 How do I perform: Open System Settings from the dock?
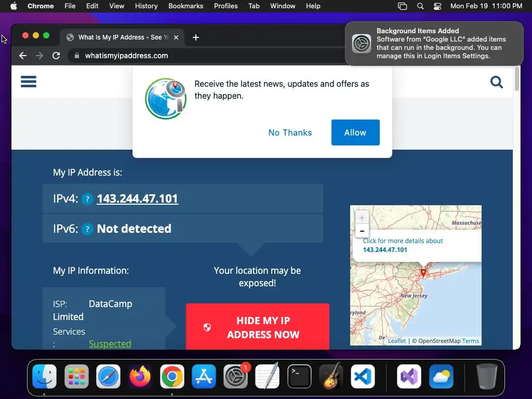235,376
